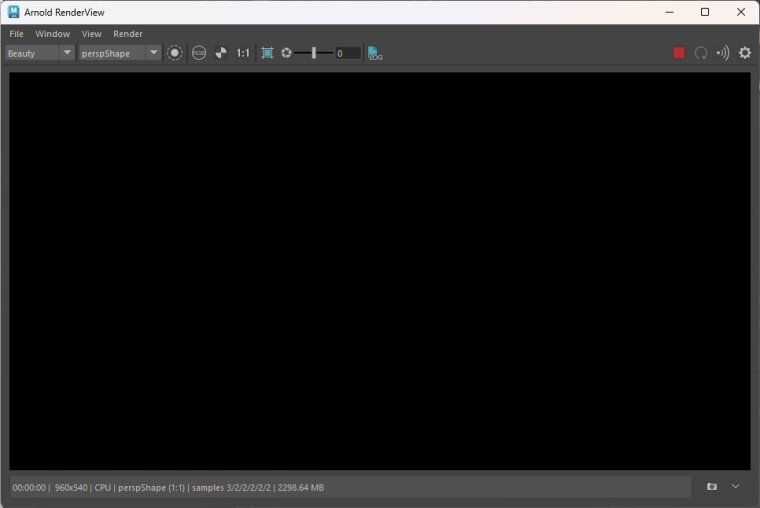The width and height of the screenshot is (760, 508).
Task: Click the exposure slider handle
Action: (x=314, y=53)
